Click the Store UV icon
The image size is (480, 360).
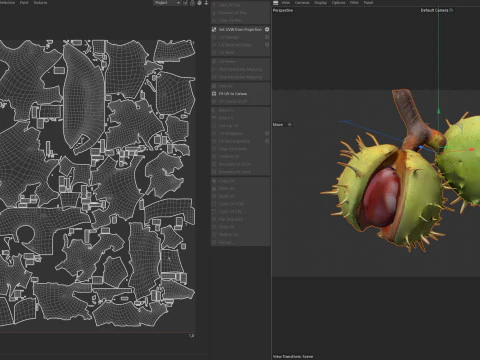coord(214,227)
